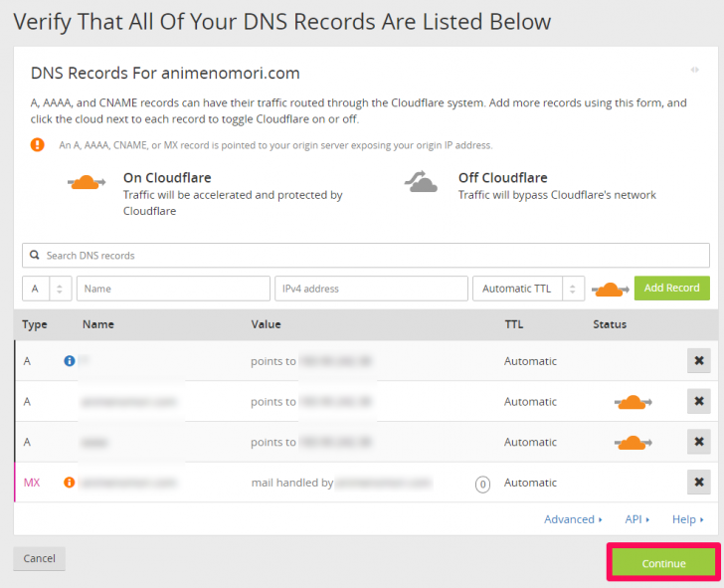Click the On Cloudflare heading text
Image resolution: width=724 pixels, height=588 pixels.
point(167,178)
